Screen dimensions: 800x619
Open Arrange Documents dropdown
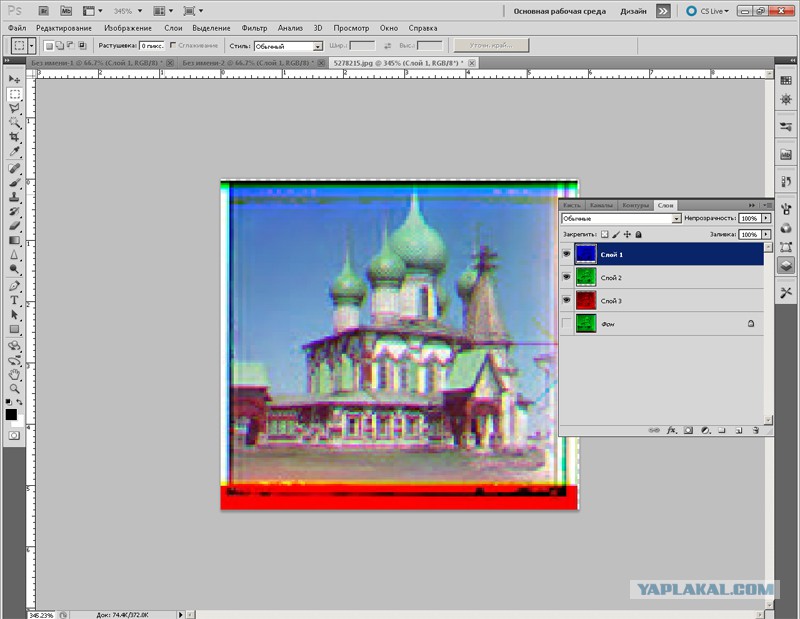click(x=164, y=11)
